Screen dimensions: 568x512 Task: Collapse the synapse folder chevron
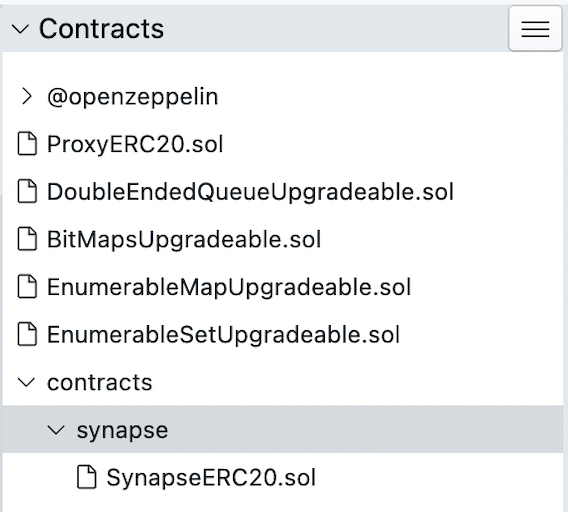(56, 430)
